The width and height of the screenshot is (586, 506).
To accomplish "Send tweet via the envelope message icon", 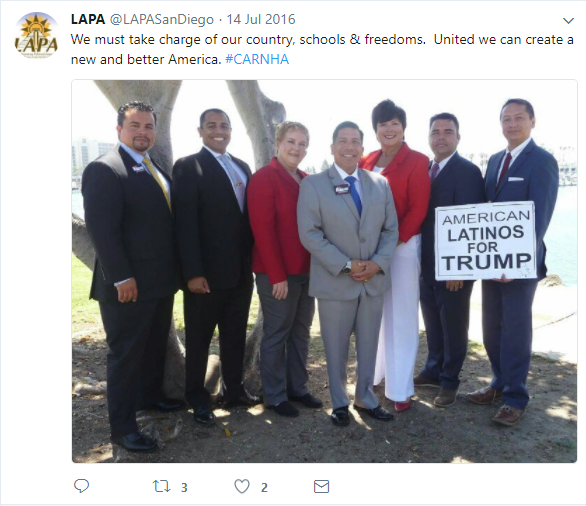I will click(321, 487).
